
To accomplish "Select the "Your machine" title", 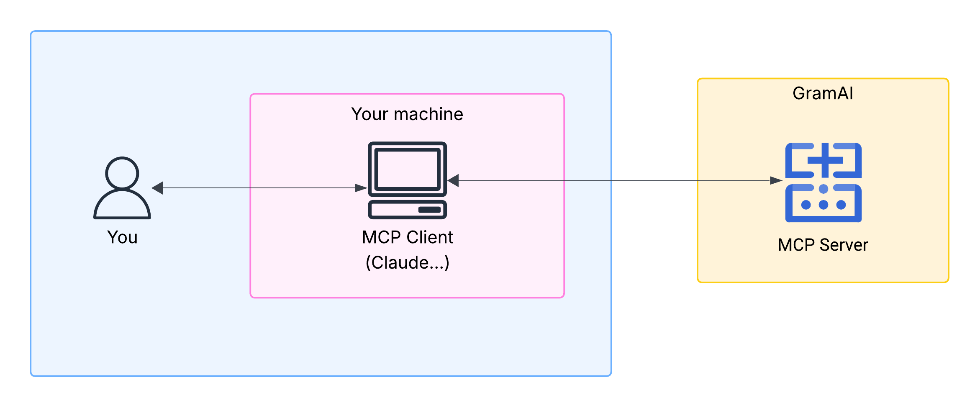I will 407,114.
